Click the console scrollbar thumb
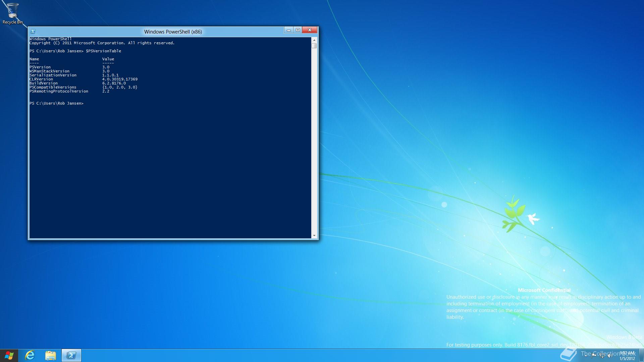Image resolution: width=644 pixels, height=362 pixels. (314, 46)
